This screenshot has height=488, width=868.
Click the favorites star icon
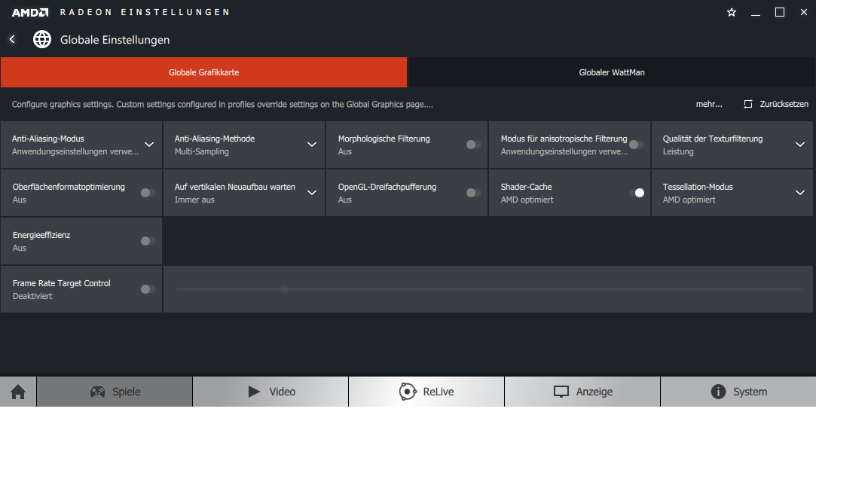pyautogui.click(x=732, y=12)
